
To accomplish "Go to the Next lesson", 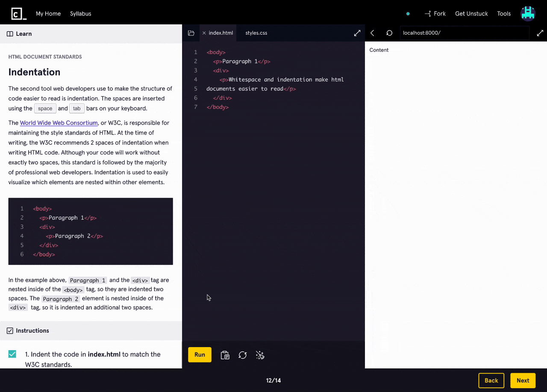I will (523, 380).
